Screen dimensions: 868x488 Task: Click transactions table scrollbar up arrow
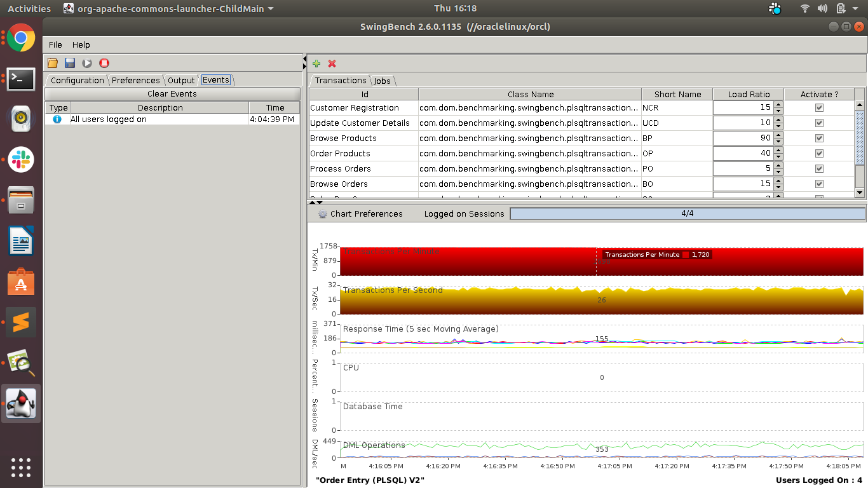coord(860,105)
